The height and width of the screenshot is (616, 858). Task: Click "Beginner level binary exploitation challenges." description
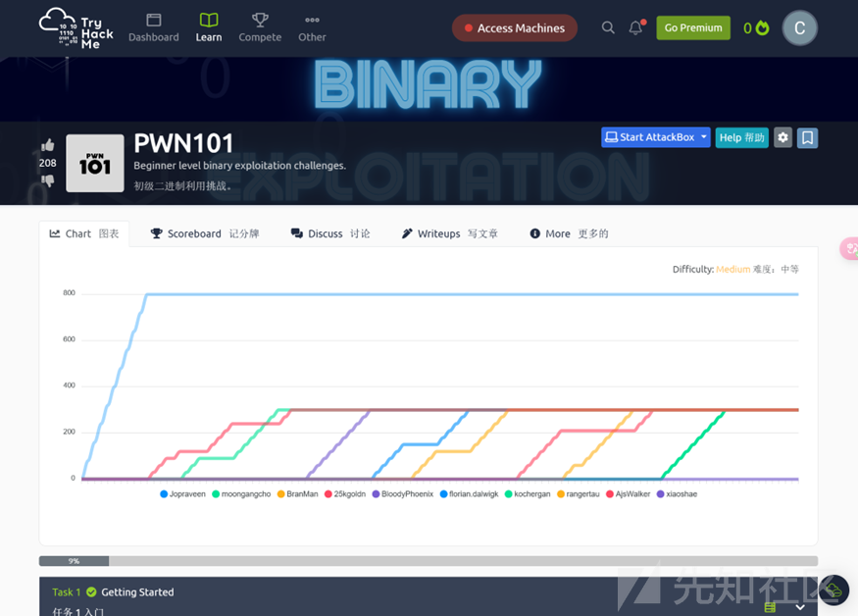point(239,166)
